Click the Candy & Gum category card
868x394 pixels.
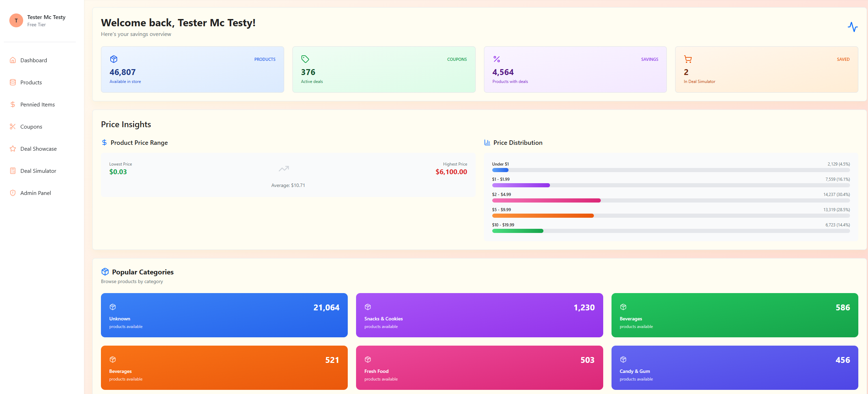click(x=735, y=367)
